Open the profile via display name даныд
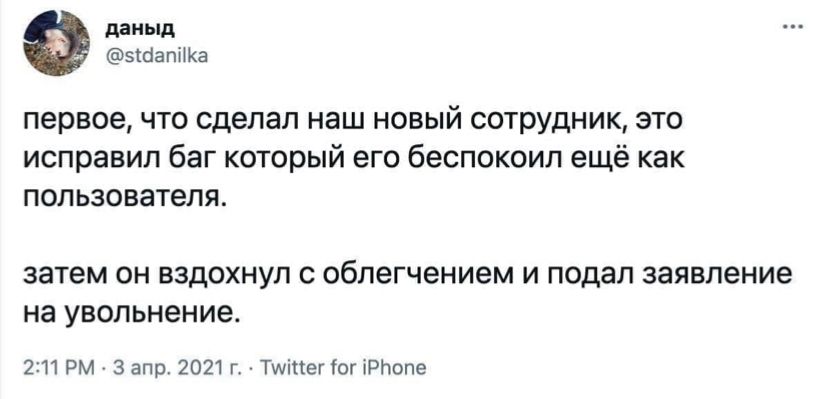This screenshot has height=399, width=828. 140,30
